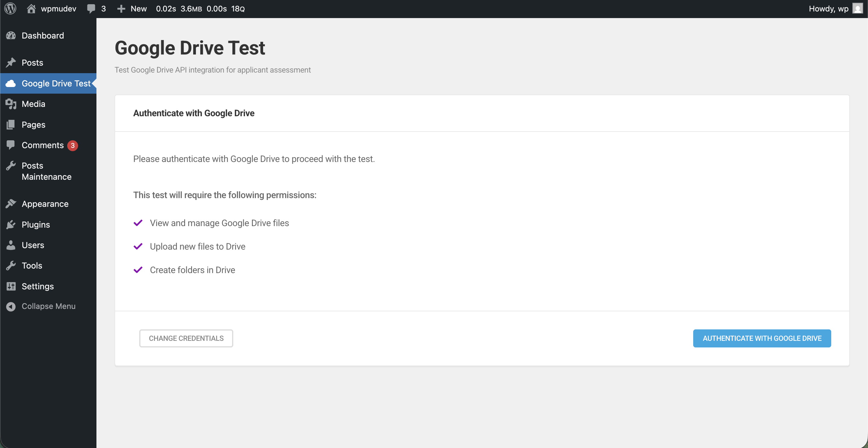The height and width of the screenshot is (448, 868).
Task: Open the Pages menu item
Action: point(48,125)
